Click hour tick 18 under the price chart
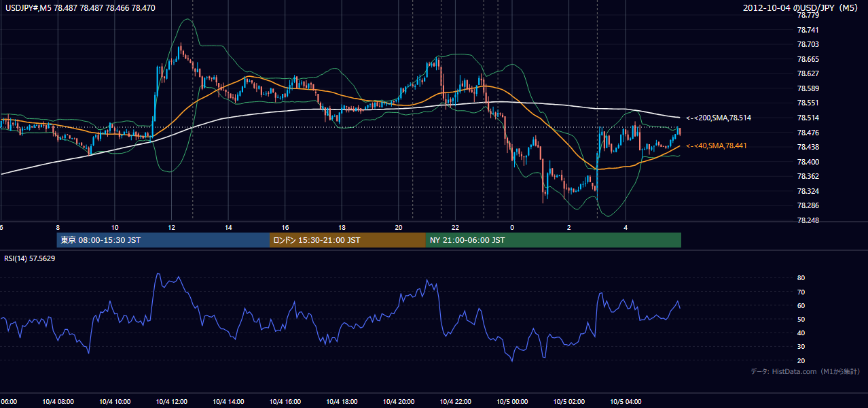Screen dimensions: 868x408 point(342,227)
